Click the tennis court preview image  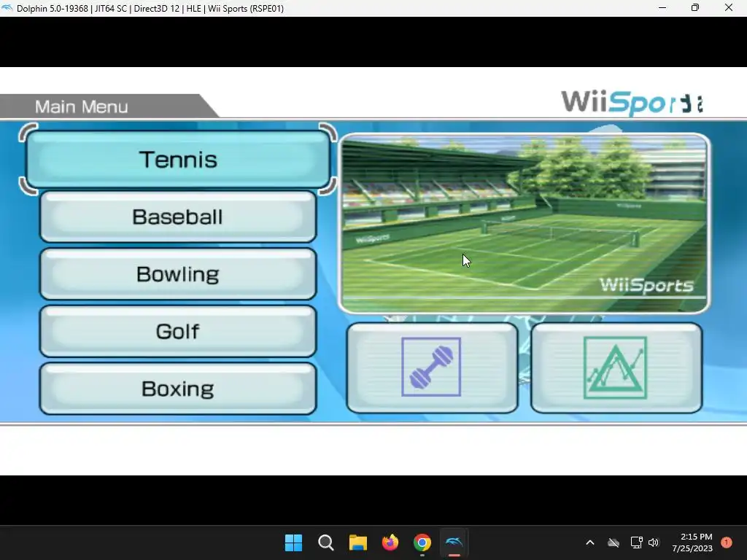524,223
